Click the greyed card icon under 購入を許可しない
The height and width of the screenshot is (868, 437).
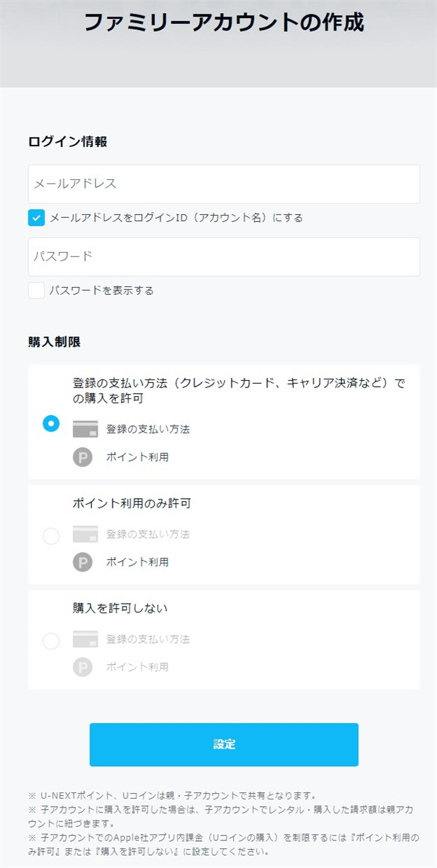point(85,639)
